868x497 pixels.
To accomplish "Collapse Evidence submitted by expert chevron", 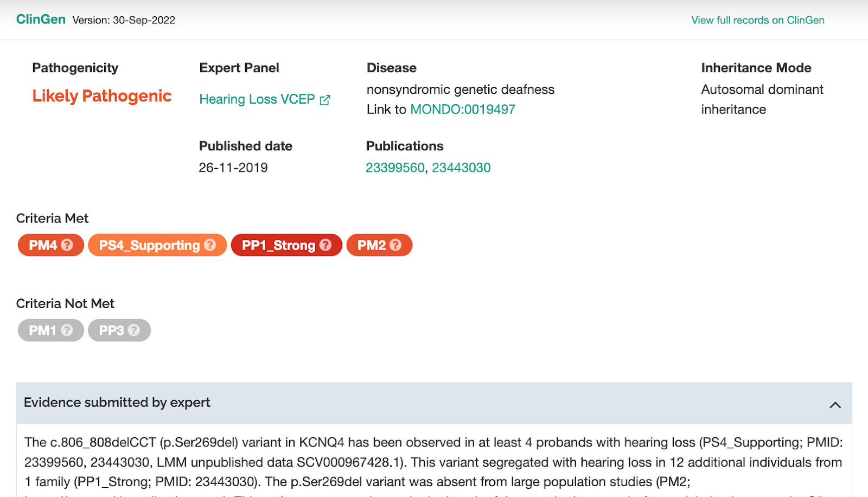I will pos(835,405).
